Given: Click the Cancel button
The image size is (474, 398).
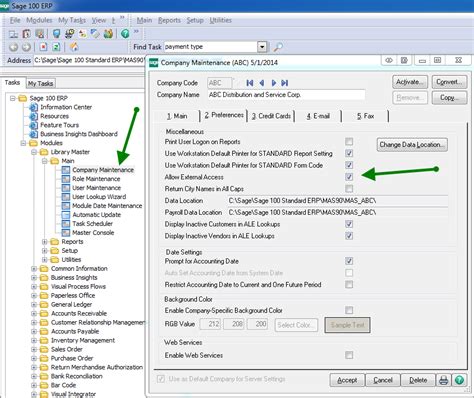Looking at the screenshot, I should click(383, 380).
